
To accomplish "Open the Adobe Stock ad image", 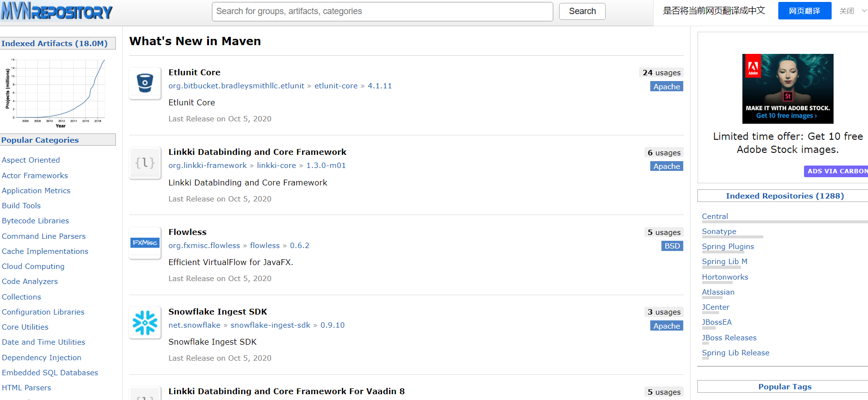I will coord(788,88).
